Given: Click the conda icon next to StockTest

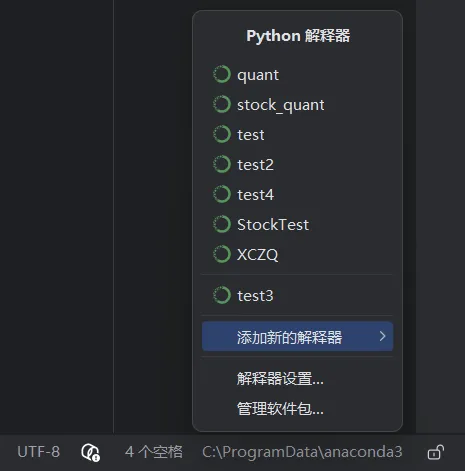Looking at the screenshot, I should tap(222, 224).
